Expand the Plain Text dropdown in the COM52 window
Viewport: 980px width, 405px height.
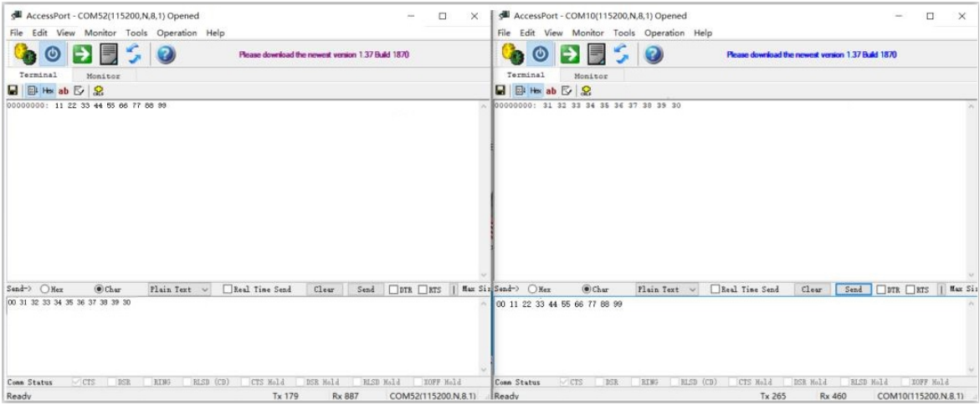180,290
